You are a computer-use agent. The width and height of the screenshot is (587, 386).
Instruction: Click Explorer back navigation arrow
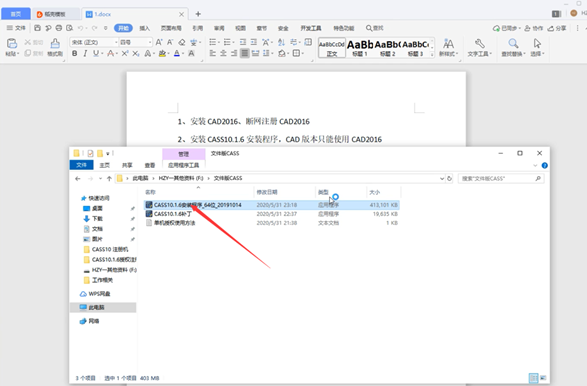77,179
